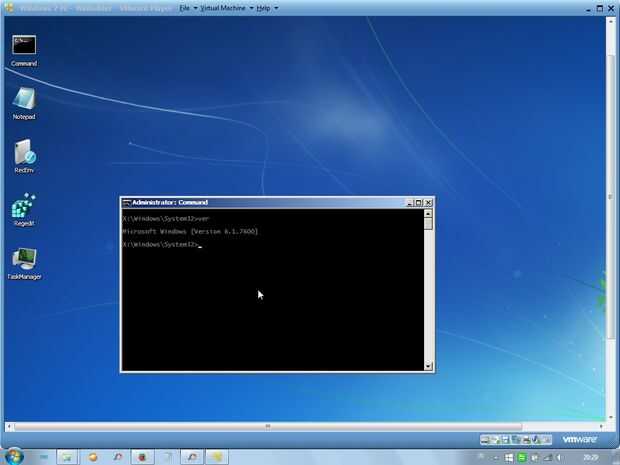
Task: Click the vmware logo in status bar
Action: (579, 439)
